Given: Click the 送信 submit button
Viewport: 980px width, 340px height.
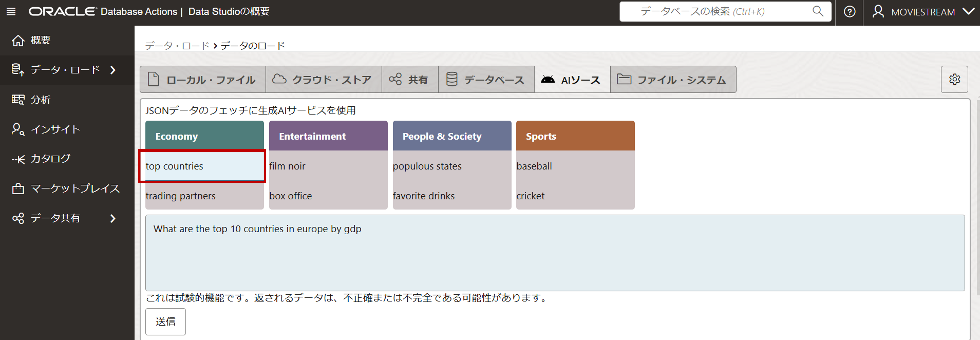Looking at the screenshot, I should pos(166,322).
